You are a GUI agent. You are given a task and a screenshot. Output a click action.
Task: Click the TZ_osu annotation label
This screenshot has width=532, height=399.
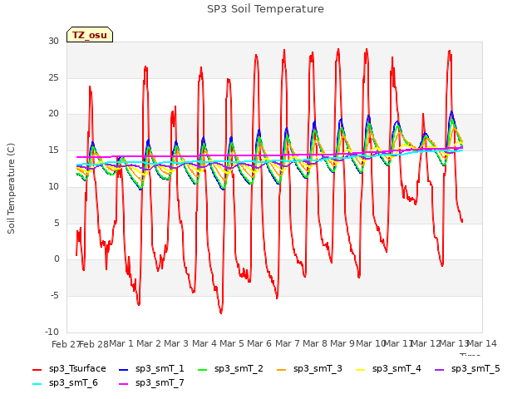(x=90, y=35)
